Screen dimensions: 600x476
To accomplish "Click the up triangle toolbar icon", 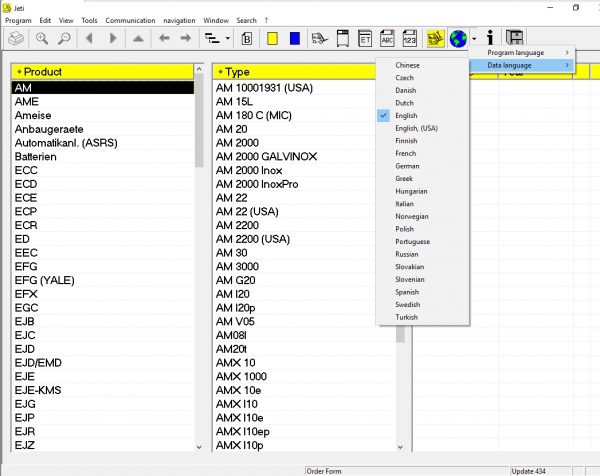I will 138,38.
